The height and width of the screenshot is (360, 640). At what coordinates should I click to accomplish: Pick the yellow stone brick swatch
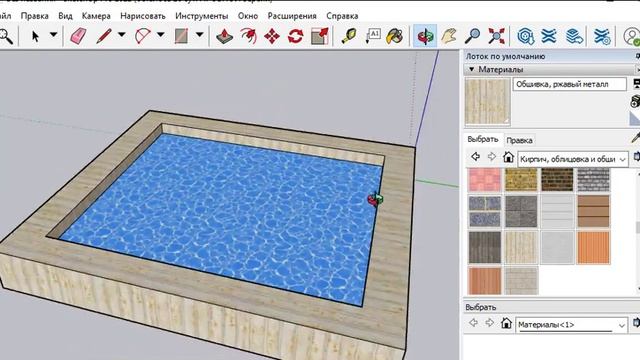tap(521, 180)
